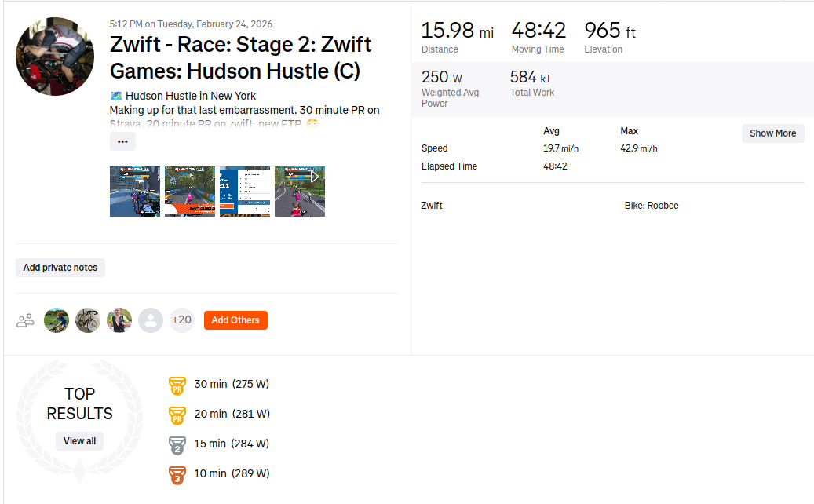Click the athlete profile avatar photo
The image size is (814, 504).
pyautogui.click(x=55, y=57)
